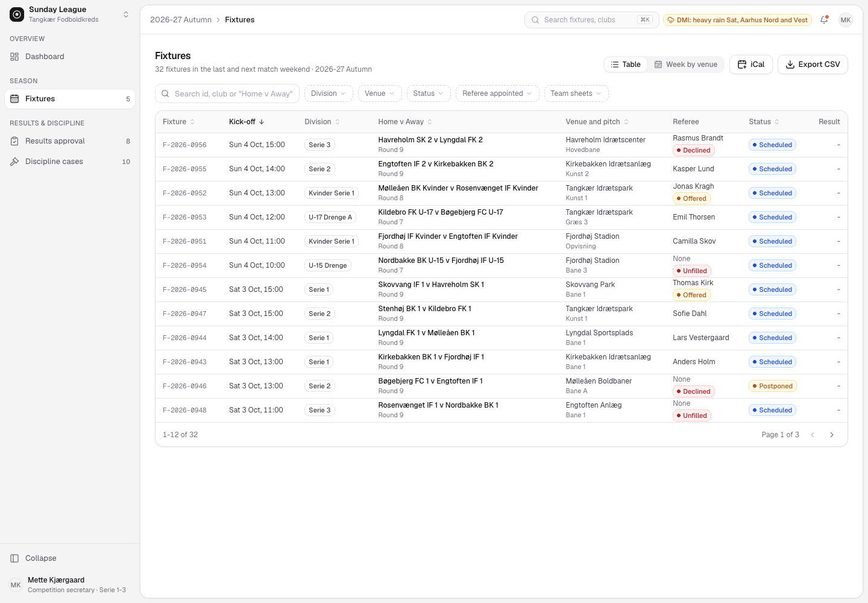Viewport: 868px width, 603px height.
Task: Sort by Home v Away column header
Action: tap(406, 122)
